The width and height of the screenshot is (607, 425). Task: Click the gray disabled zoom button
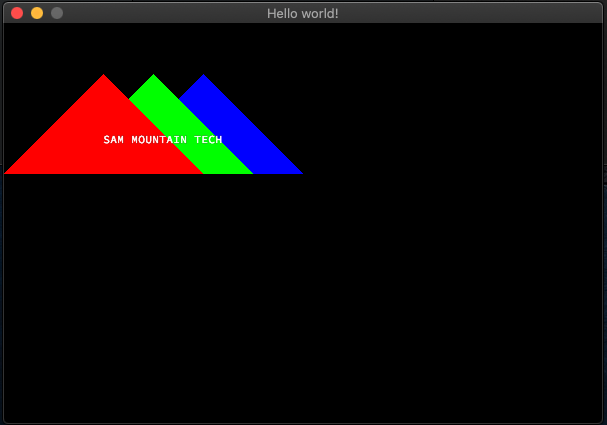click(57, 13)
